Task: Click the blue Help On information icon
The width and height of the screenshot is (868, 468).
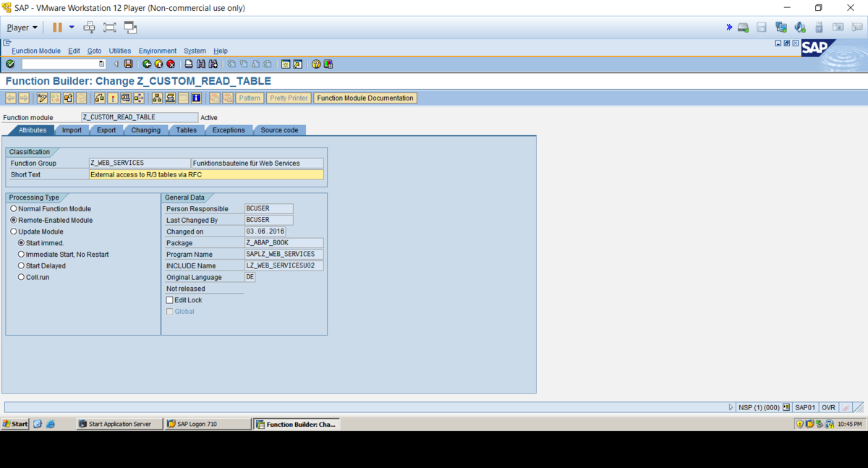Action: tap(196, 98)
